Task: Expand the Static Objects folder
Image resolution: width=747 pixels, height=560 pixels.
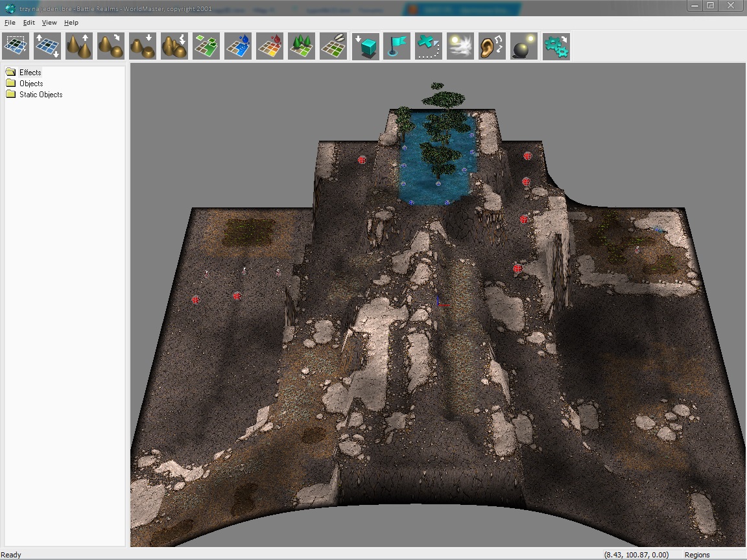Action: [x=41, y=94]
